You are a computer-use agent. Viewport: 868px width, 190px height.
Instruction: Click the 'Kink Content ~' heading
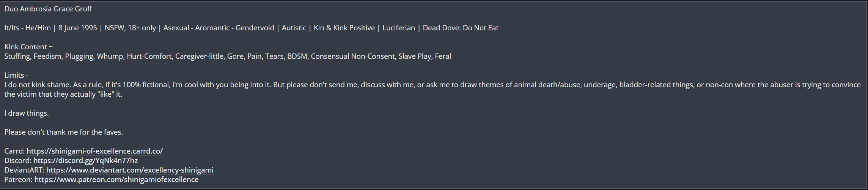[28, 47]
